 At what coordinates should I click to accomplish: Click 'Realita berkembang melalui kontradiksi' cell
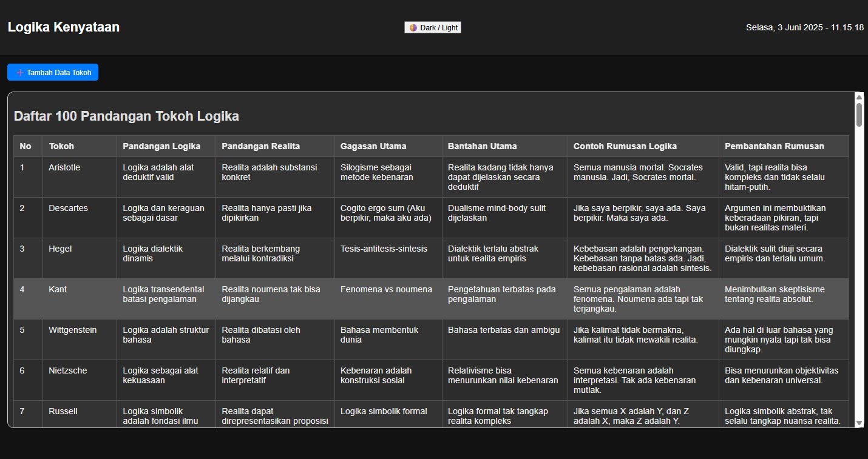(x=275, y=258)
